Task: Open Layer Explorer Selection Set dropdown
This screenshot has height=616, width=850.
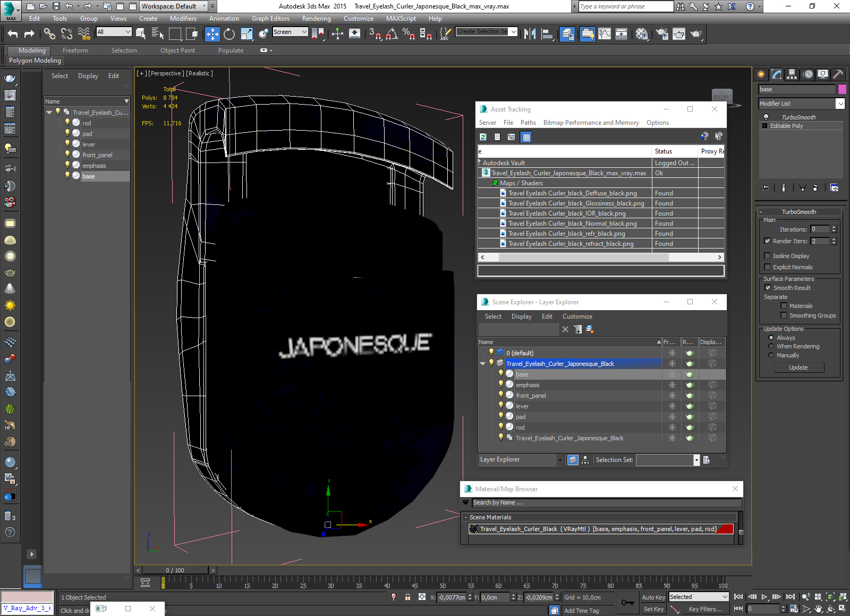Action: click(696, 460)
